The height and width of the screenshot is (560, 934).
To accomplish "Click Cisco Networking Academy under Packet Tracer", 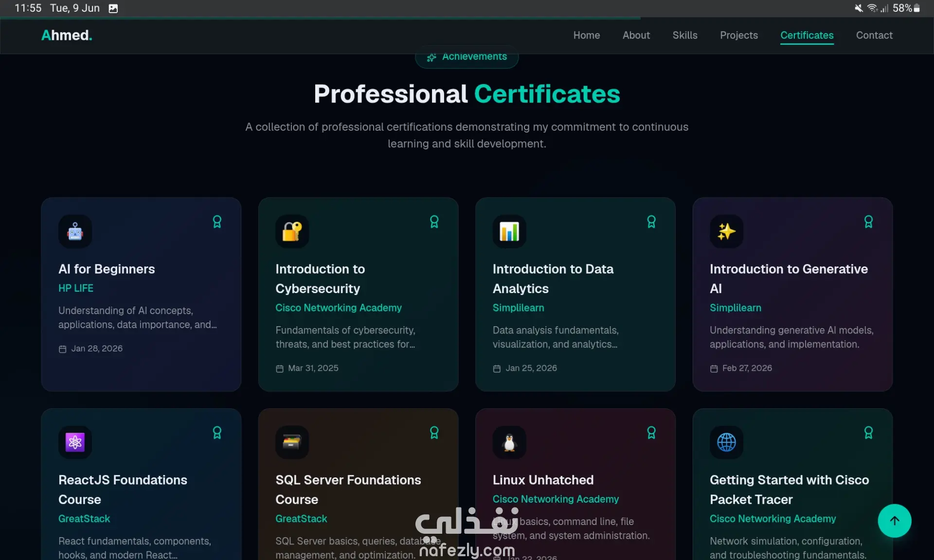I will point(772,519).
